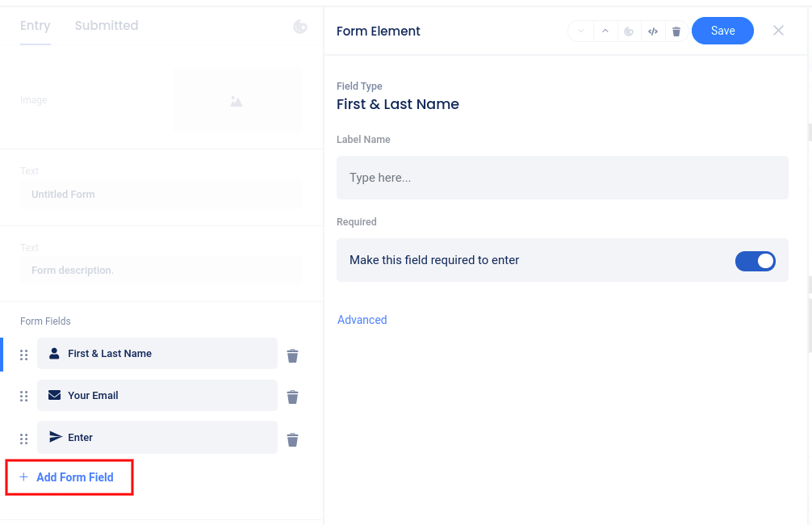Click Add Form Field
The height and width of the screenshot is (525, 812).
(x=68, y=477)
